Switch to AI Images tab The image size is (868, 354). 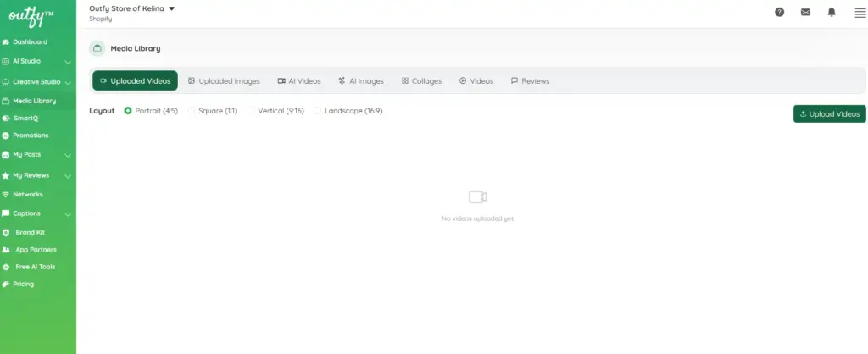pyautogui.click(x=361, y=80)
